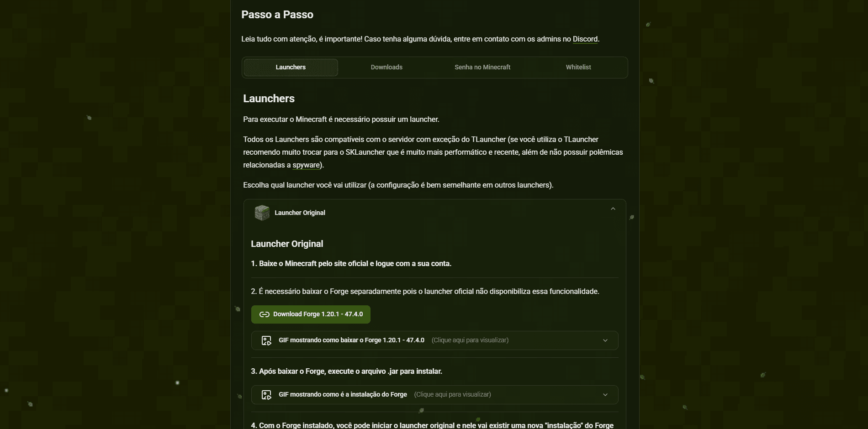Switch to the Downloads tab

(386, 67)
